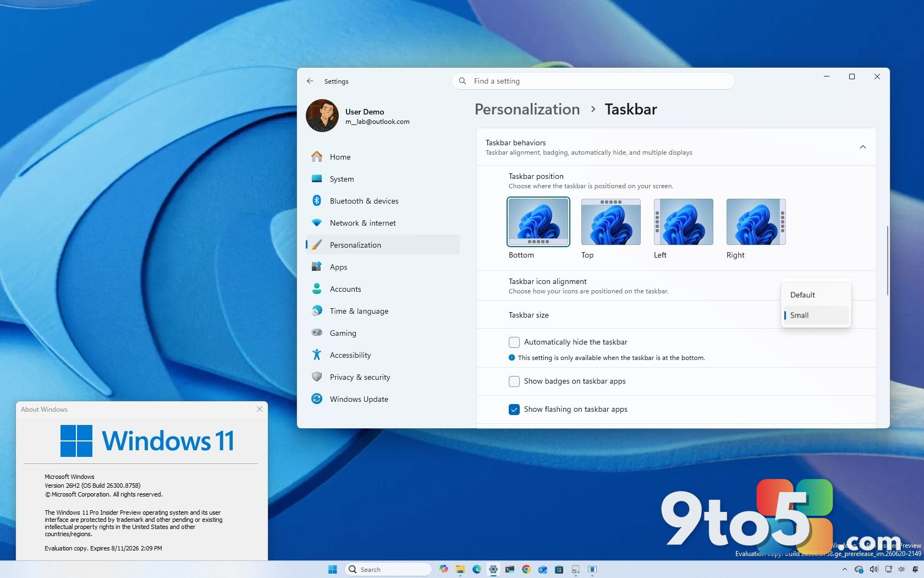This screenshot has width=924, height=578.
Task: Go to Accessibility settings
Action: pyautogui.click(x=382, y=355)
